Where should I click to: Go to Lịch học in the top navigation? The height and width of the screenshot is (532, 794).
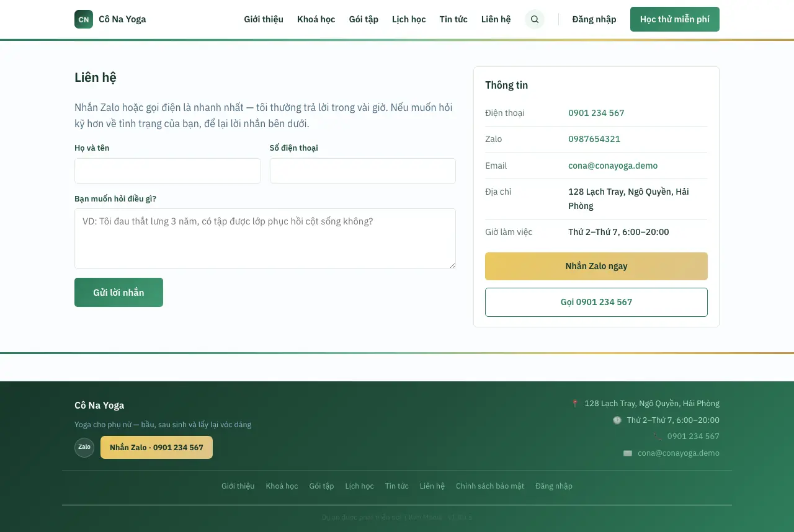click(x=409, y=19)
